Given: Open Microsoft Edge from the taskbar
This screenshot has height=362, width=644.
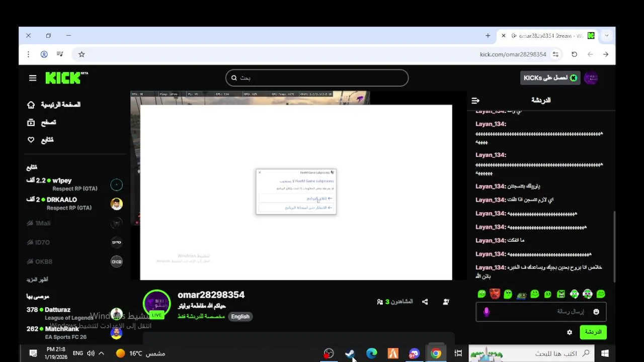Looking at the screenshot, I should point(371,353).
